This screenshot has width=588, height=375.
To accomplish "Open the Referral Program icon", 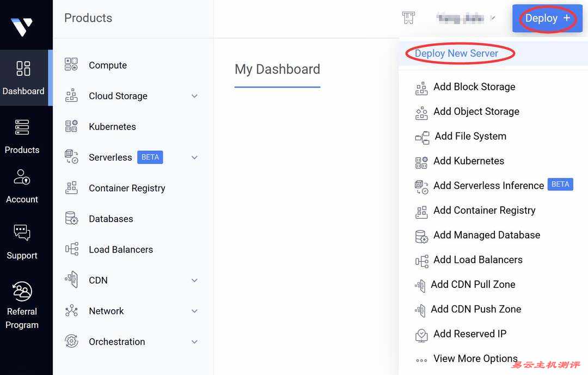I will pyautogui.click(x=22, y=292).
